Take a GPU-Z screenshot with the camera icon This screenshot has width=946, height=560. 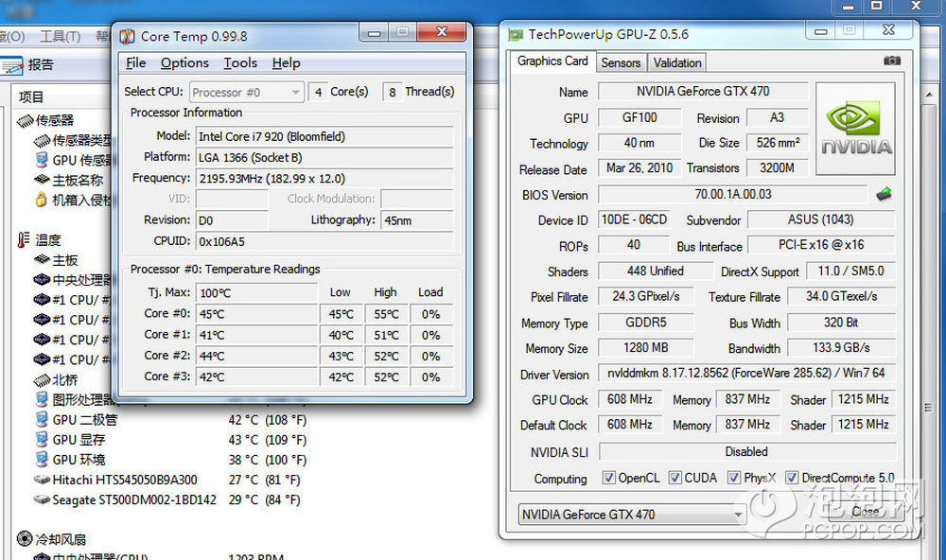click(x=892, y=61)
